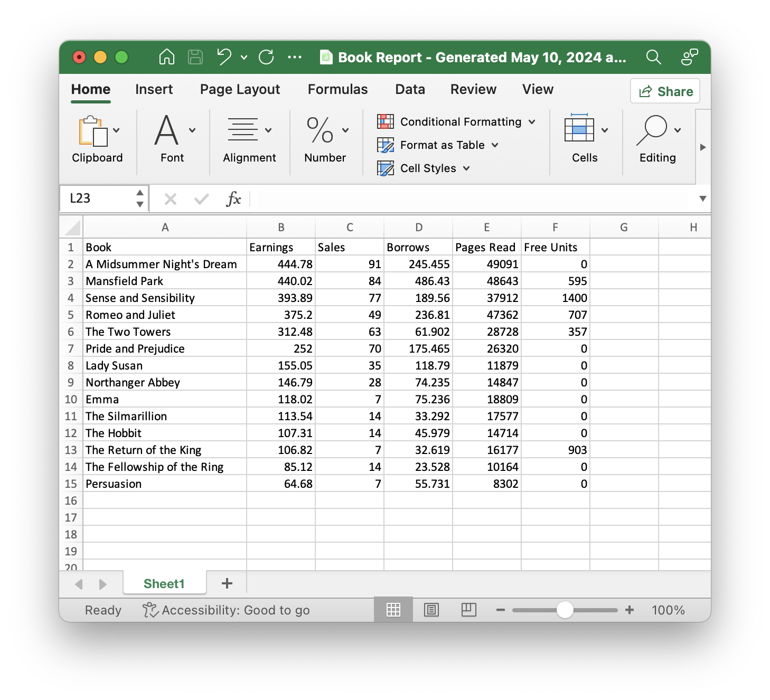Click the Alignment group icon

pos(243,130)
